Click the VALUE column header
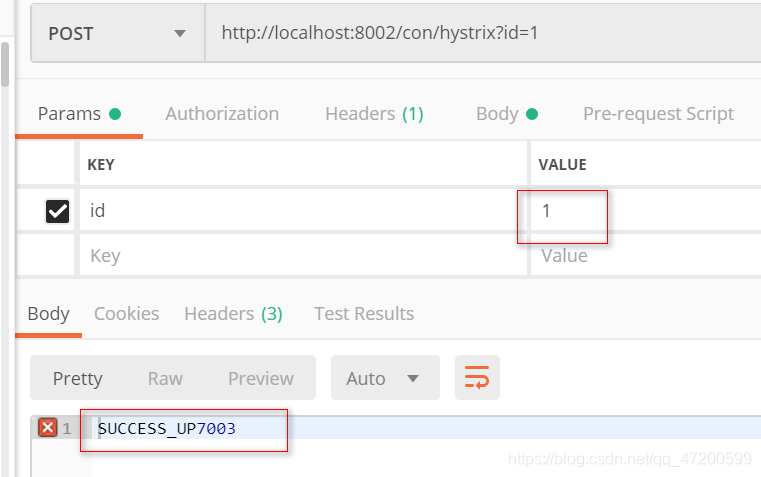 [x=562, y=165]
